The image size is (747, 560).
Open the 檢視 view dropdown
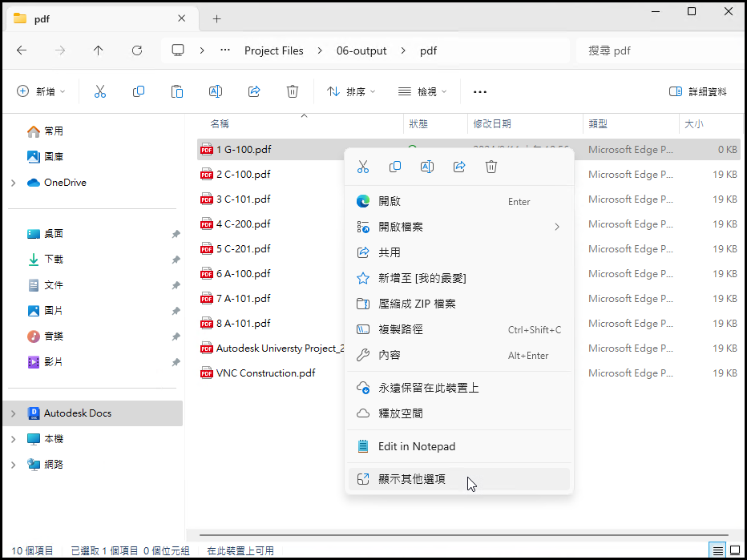pos(422,92)
